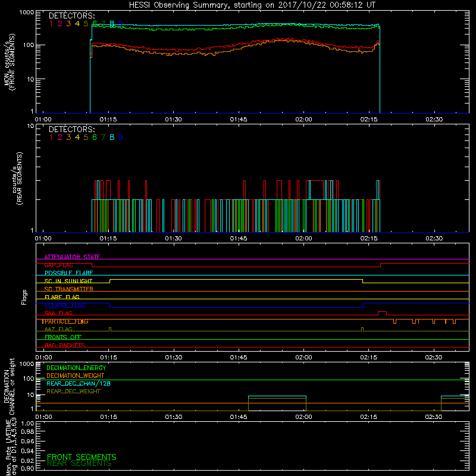The height and width of the screenshot is (476, 476).
Task: Click green detector 6 in rear-segments legend
Action: 95,137
